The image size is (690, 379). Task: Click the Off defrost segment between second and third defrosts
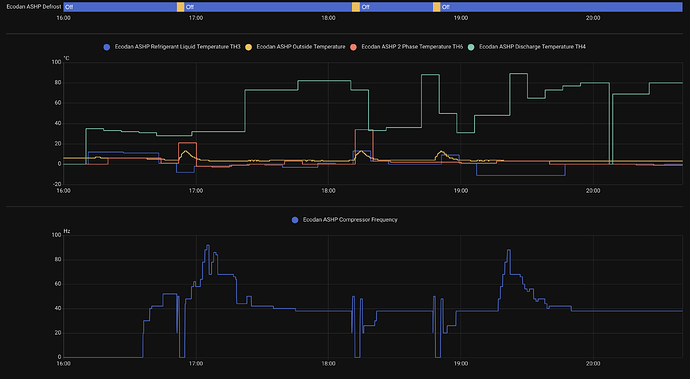point(396,7)
